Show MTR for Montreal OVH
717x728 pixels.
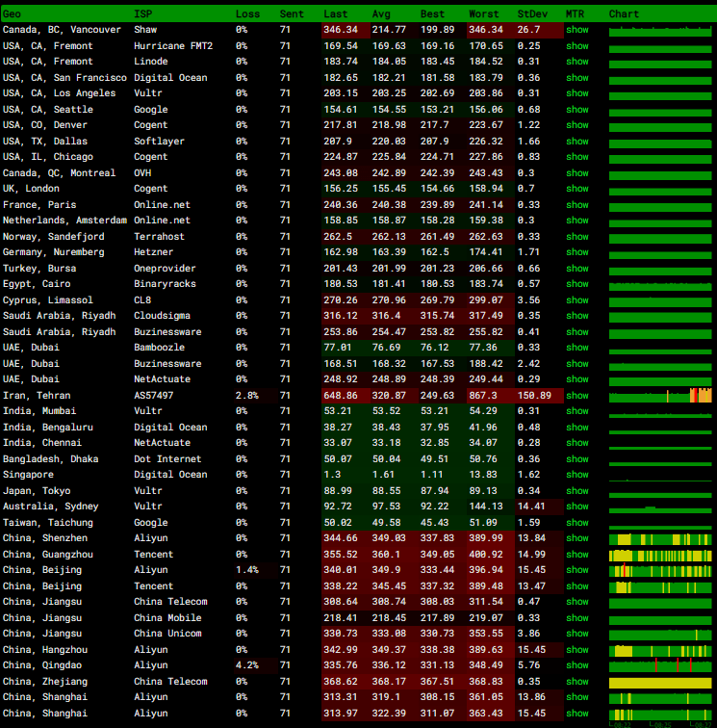click(576, 173)
